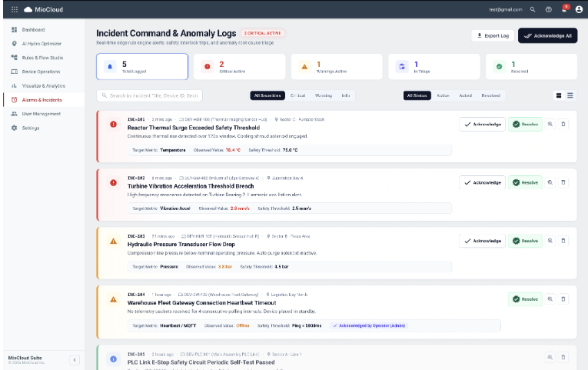
Task: Open the user account avatar icon
Action: pyautogui.click(x=579, y=9)
